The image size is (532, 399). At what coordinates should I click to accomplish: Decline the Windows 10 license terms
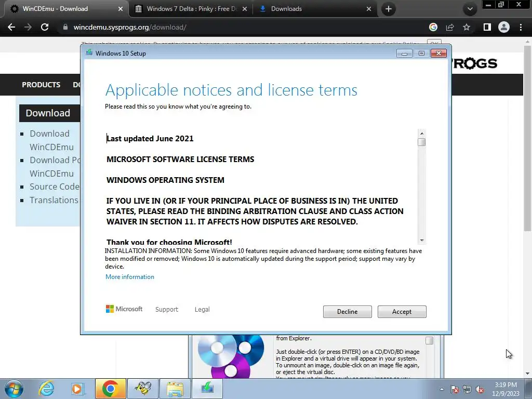tap(347, 312)
